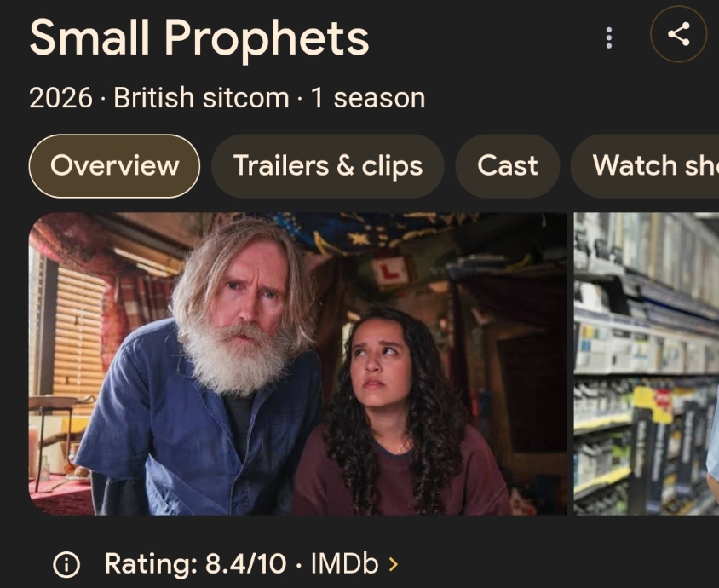Tap the share icon beside the title
Image resolution: width=719 pixels, height=588 pixels.
point(679,34)
